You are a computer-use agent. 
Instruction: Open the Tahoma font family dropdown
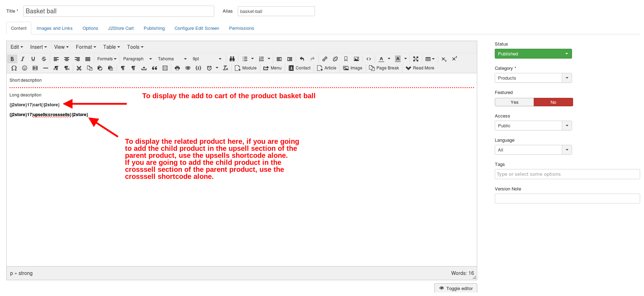[x=172, y=59]
